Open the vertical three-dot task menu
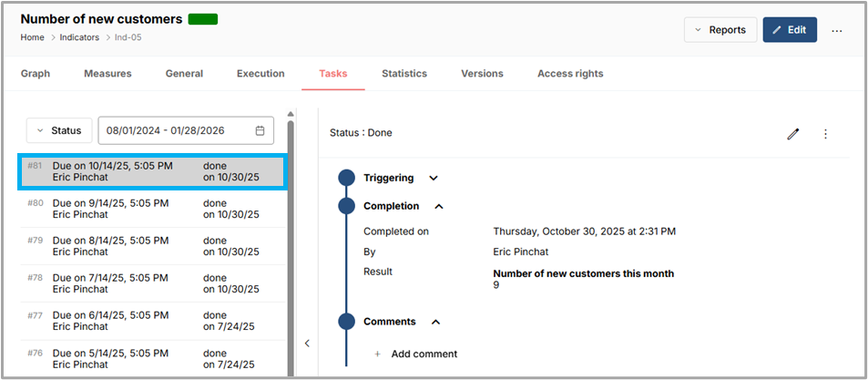This screenshot has height=380, width=868. pyautogui.click(x=825, y=134)
